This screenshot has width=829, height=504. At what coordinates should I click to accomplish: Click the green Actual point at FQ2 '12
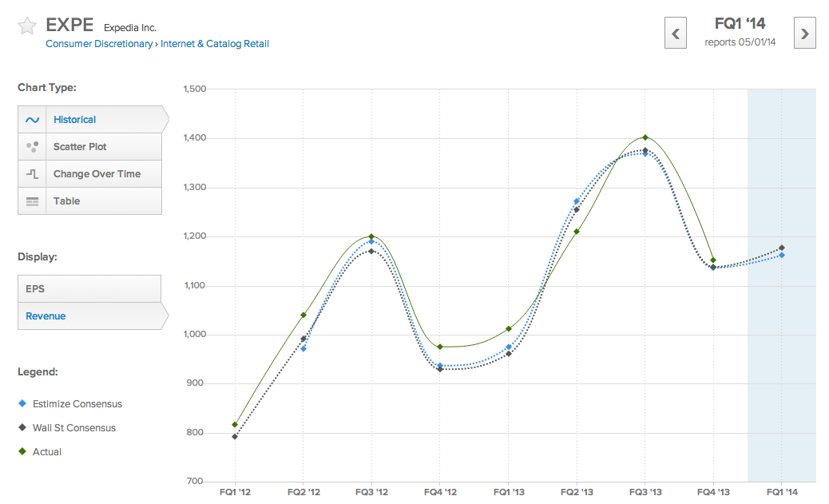pos(303,315)
